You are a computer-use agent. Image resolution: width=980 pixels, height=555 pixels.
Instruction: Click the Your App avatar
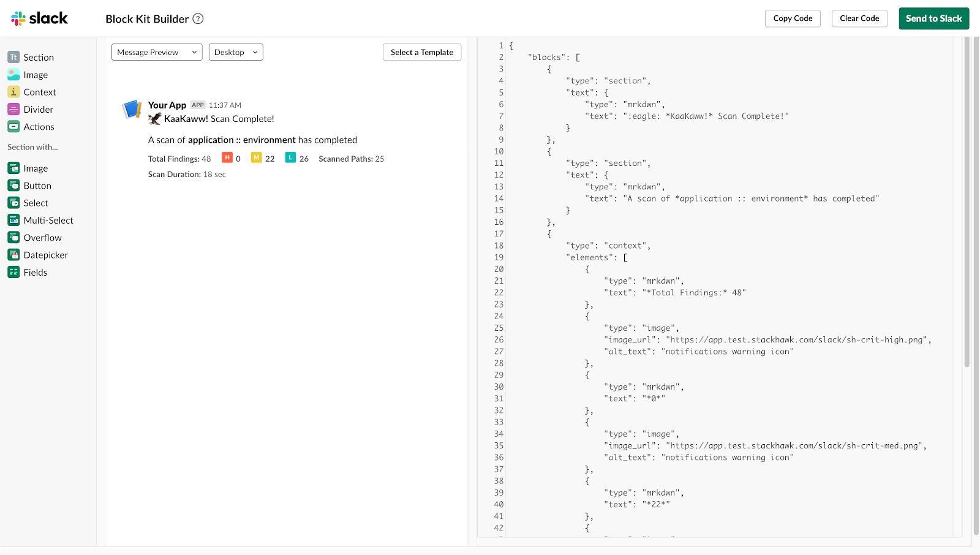pos(132,110)
